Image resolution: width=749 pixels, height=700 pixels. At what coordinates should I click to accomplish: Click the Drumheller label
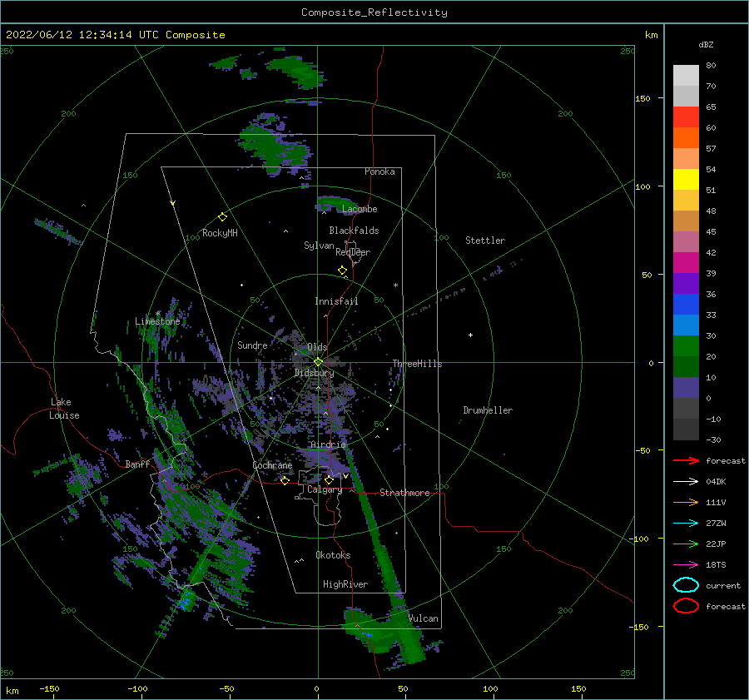[488, 410]
